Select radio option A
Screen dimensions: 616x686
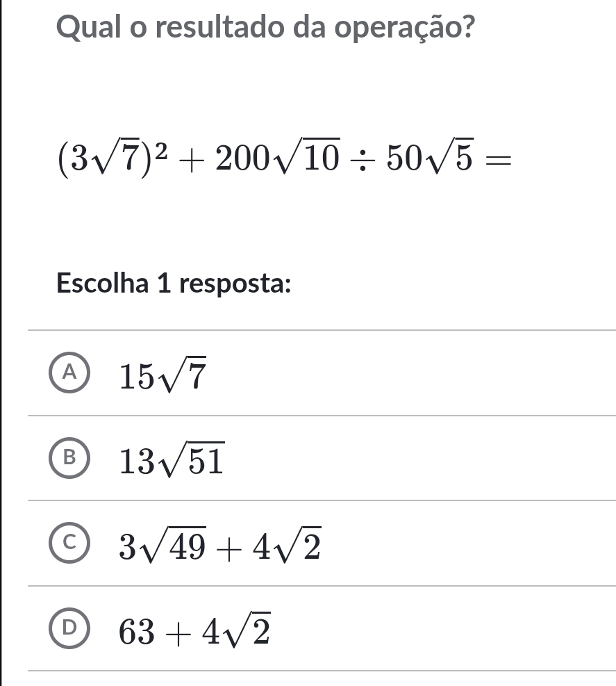69,373
